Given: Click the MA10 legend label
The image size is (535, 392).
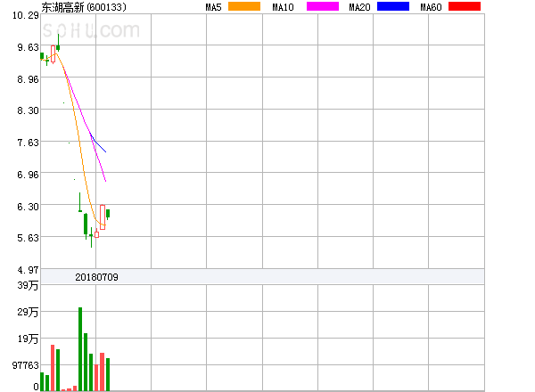Looking at the screenshot, I should [283, 7].
